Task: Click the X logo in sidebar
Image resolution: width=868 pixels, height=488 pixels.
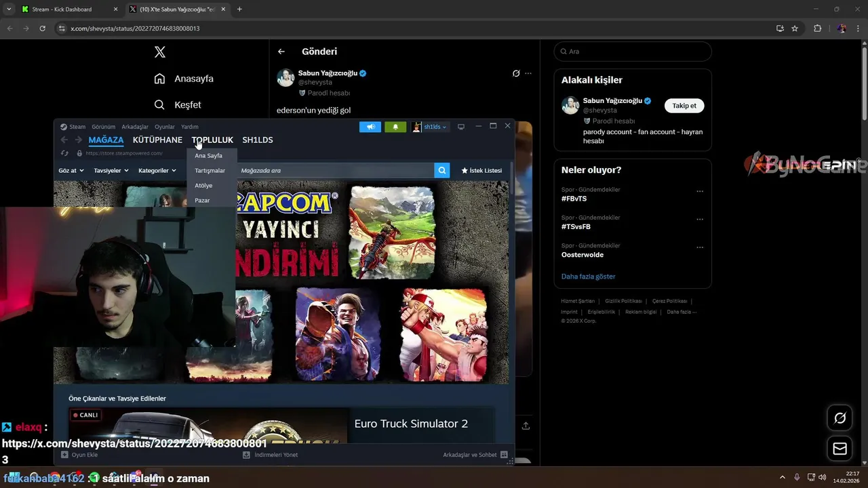Action: 160,52
